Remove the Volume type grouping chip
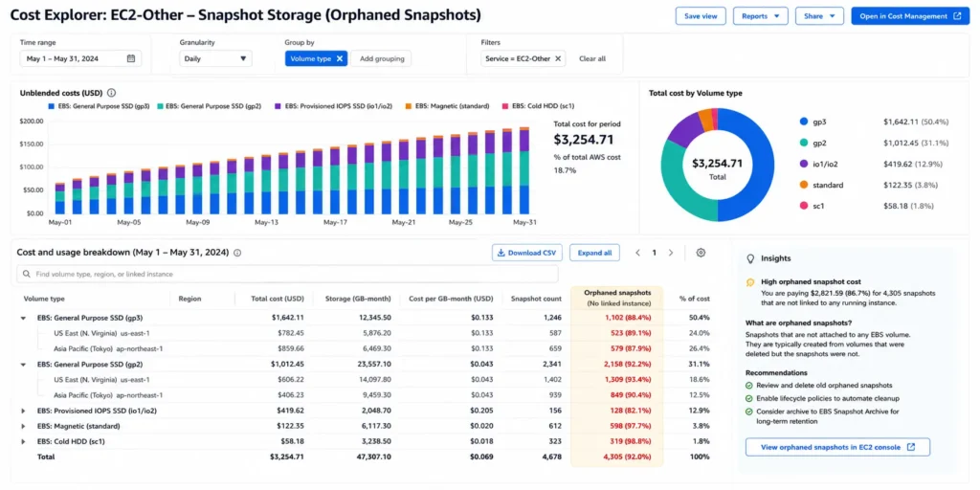 (340, 58)
